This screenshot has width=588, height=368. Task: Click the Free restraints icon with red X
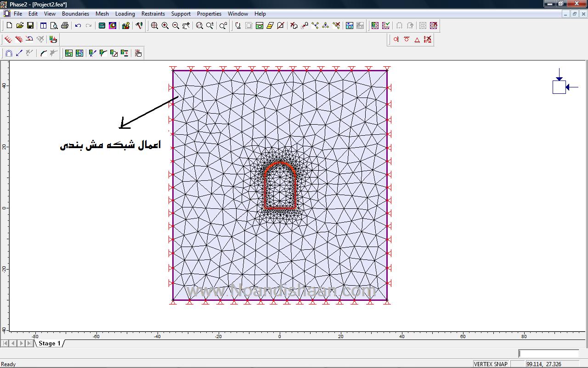tap(428, 40)
